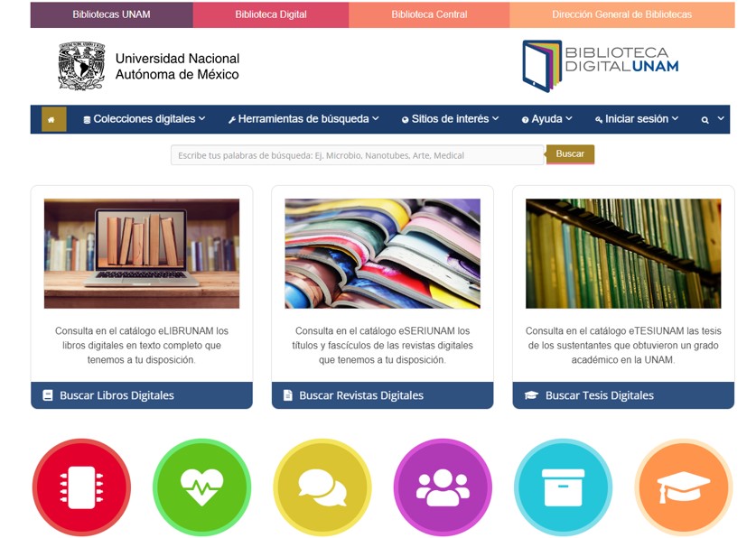Switch to the Bibliotecas UNAM tab

click(111, 14)
